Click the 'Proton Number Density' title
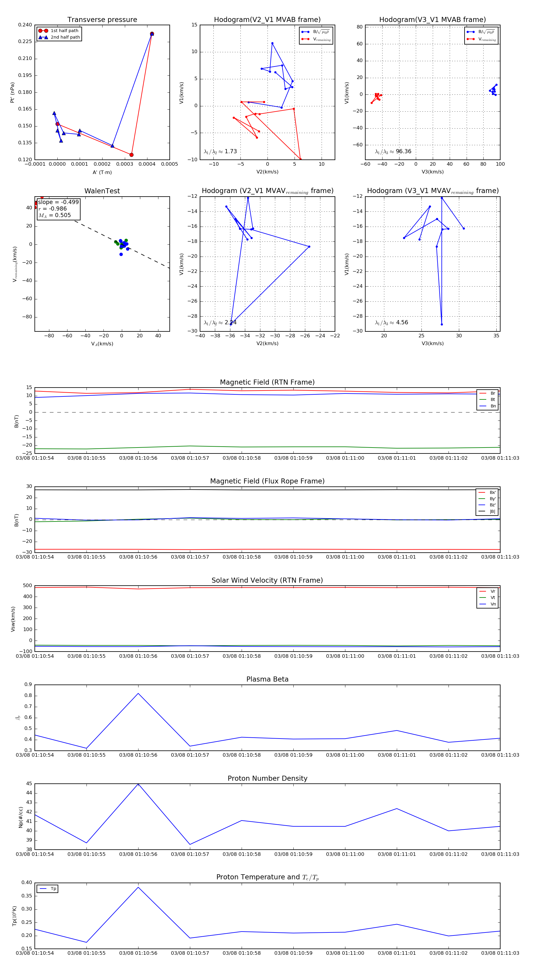Viewport: 535px width, 980px height. pyautogui.click(x=267, y=778)
